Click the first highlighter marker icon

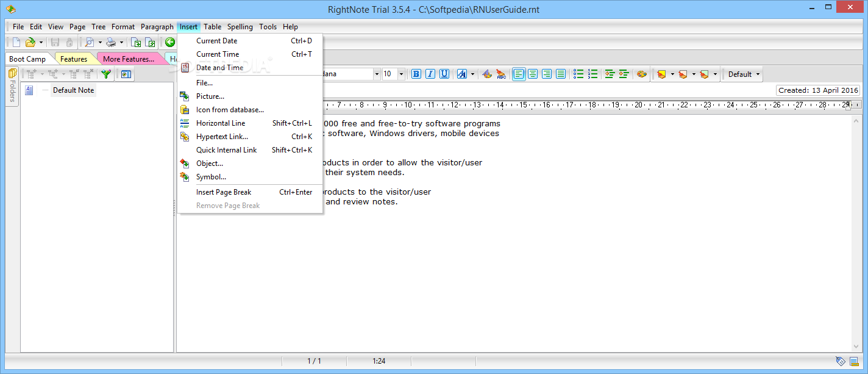coord(662,74)
